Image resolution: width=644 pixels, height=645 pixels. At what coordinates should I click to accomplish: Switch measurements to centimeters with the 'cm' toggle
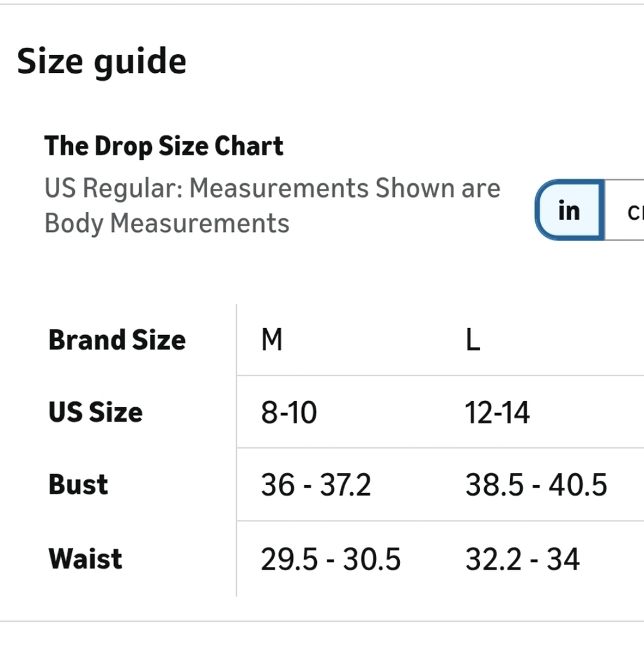click(625, 210)
